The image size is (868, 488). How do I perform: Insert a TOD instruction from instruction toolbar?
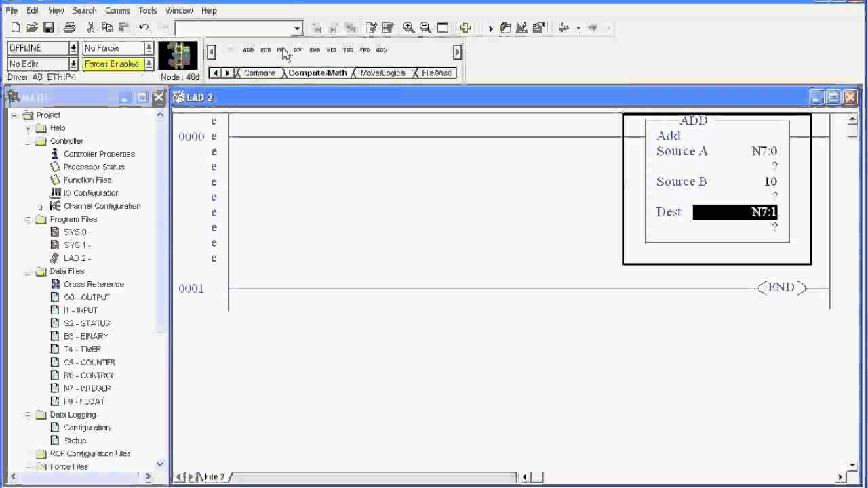pos(348,50)
